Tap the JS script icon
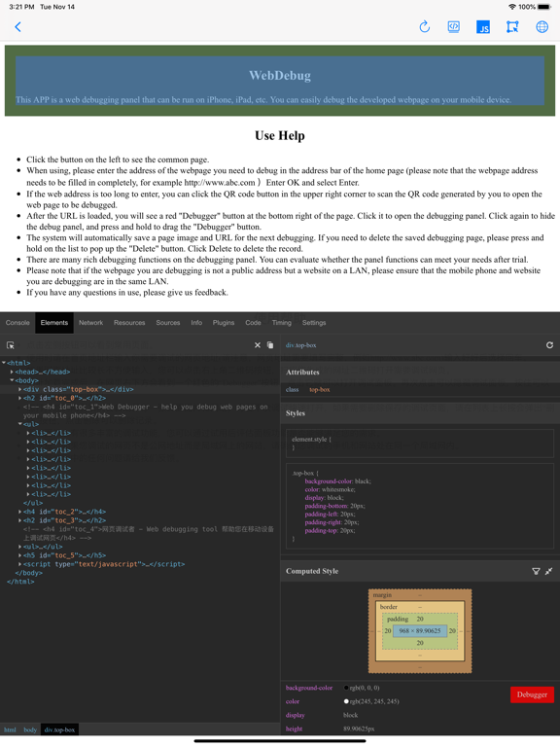This screenshot has height=747, width=560. point(483,26)
